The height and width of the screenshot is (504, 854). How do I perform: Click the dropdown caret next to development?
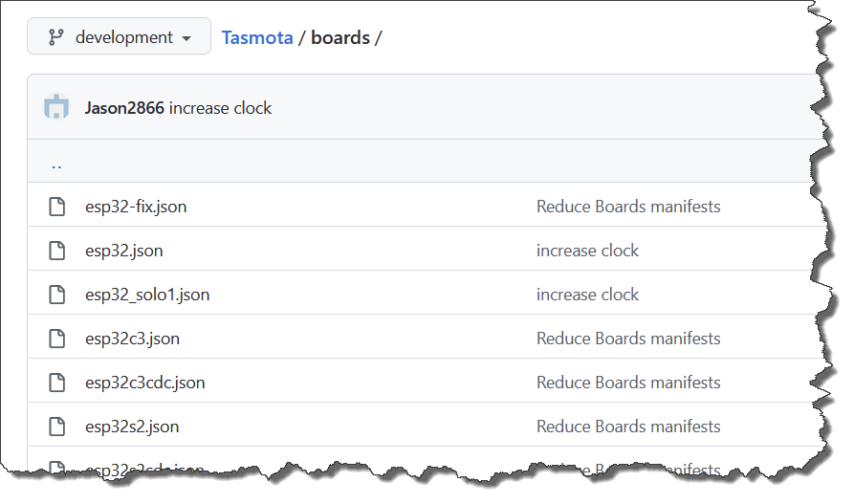click(x=186, y=39)
